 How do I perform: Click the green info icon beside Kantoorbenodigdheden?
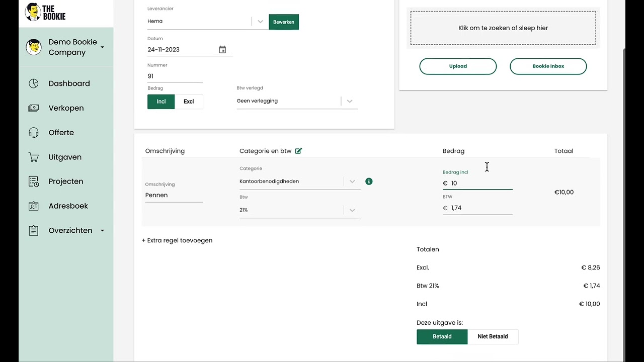[369, 182]
